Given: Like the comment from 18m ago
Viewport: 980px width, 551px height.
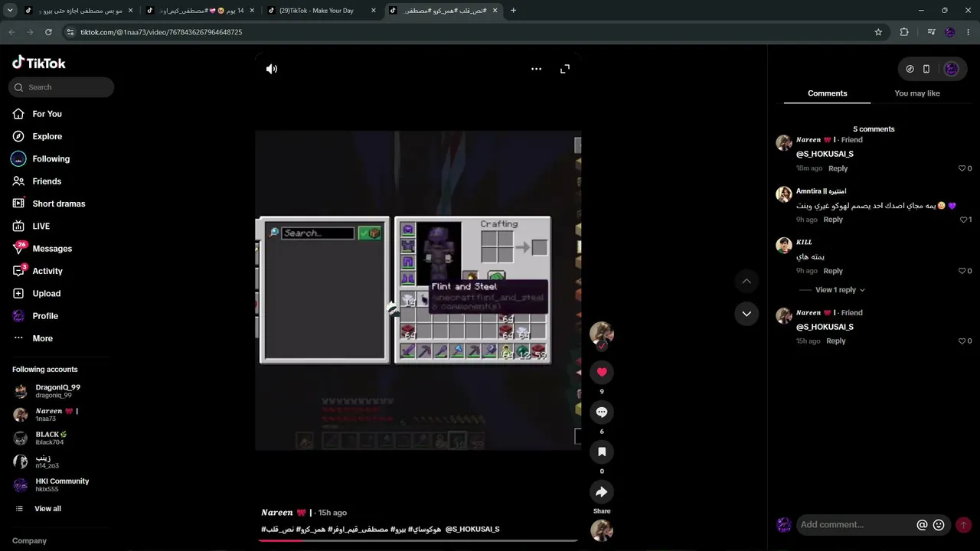Looking at the screenshot, I should tap(962, 168).
